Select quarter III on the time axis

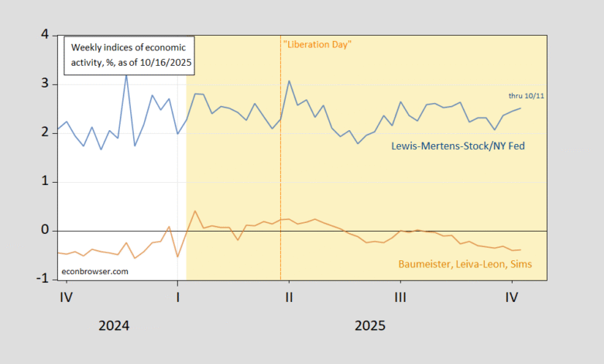(400, 296)
